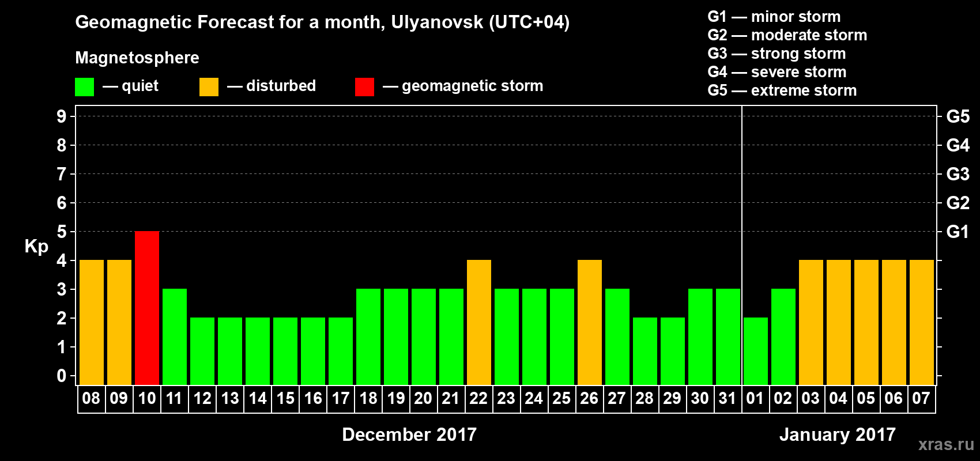Click the 'G3 — strong storm' legend line
Viewport: 980px width, 461px height.
point(777,54)
